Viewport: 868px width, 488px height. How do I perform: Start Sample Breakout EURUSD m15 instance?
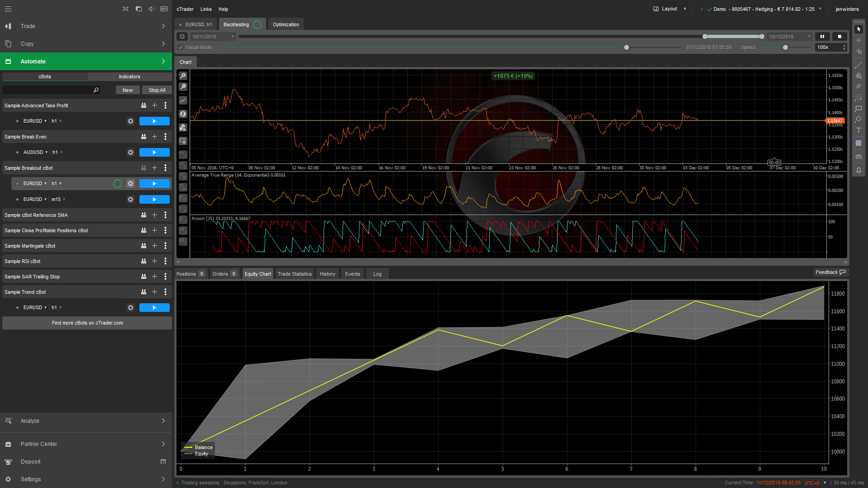coord(154,200)
